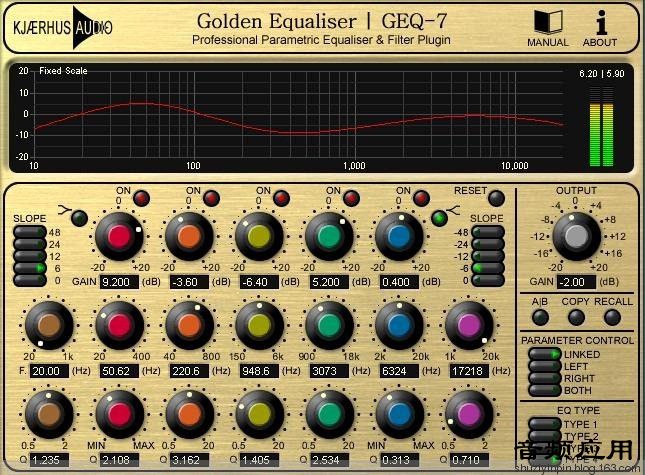Select RIGHT parameter control
The image size is (645, 475).
click(x=545, y=378)
